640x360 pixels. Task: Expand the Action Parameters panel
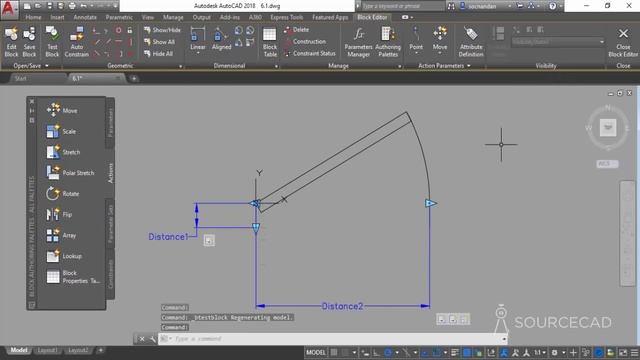(x=444, y=65)
